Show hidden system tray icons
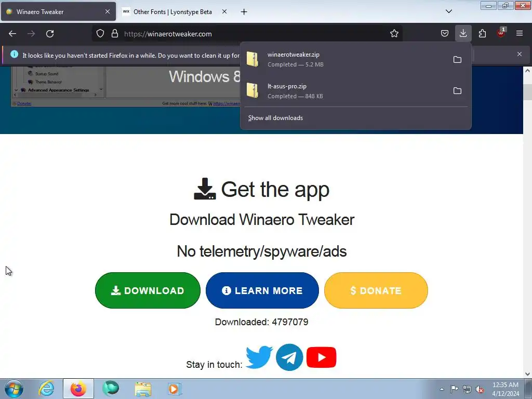 (x=442, y=389)
